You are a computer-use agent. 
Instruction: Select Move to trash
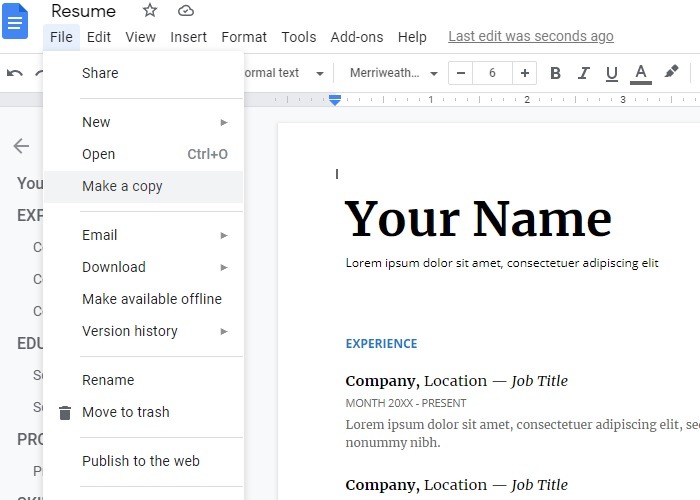(x=143, y=412)
